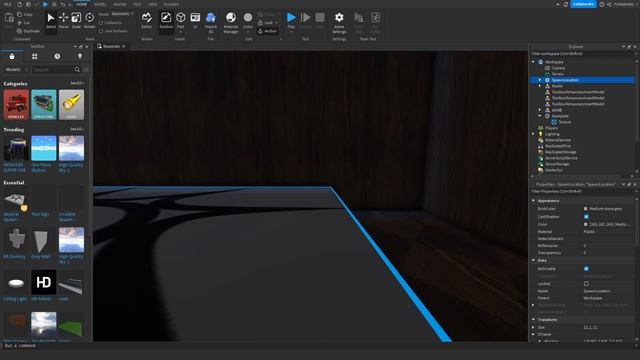Select Terrain in Explorer
The image size is (640, 360).
click(558, 74)
